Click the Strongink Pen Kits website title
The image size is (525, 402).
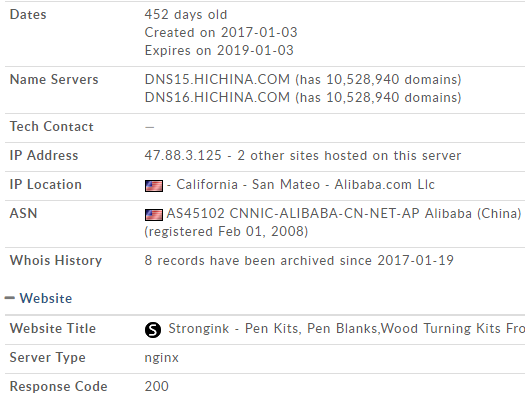coord(347,328)
